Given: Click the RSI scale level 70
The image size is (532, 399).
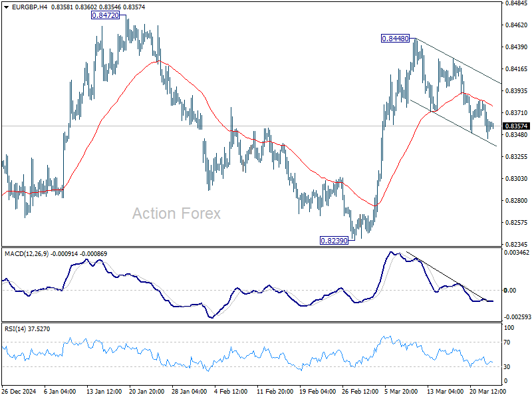Looking at the screenshot, I should [x=507, y=342].
